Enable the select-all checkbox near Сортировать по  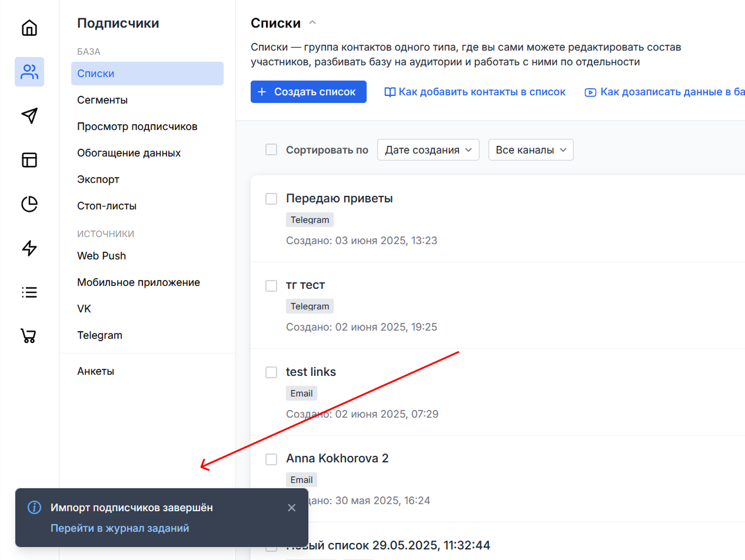271,149
